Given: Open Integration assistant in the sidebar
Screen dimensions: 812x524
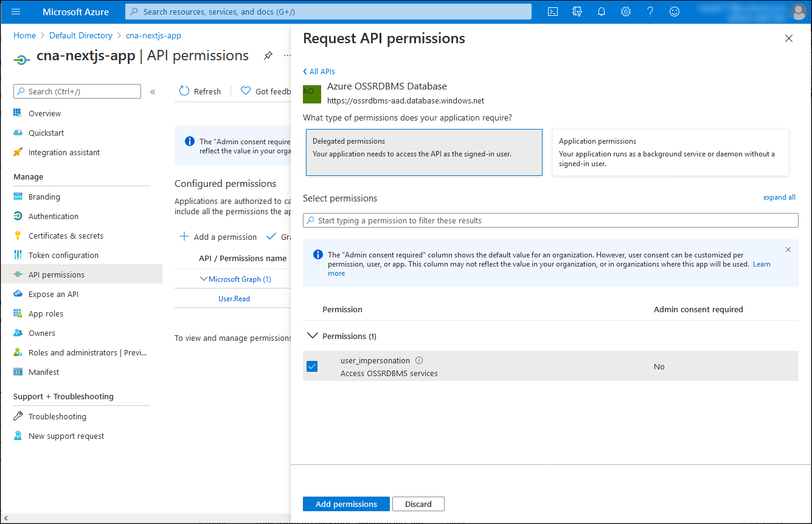Looking at the screenshot, I should tap(64, 152).
